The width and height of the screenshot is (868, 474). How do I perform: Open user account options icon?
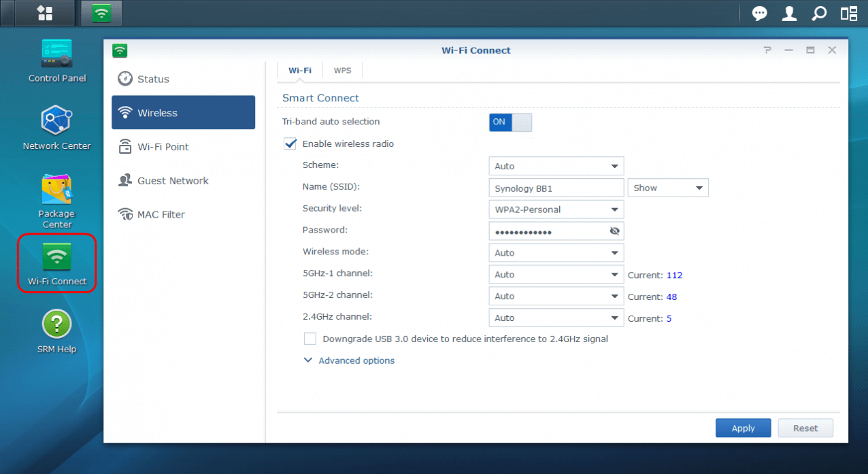tap(789, 14)
